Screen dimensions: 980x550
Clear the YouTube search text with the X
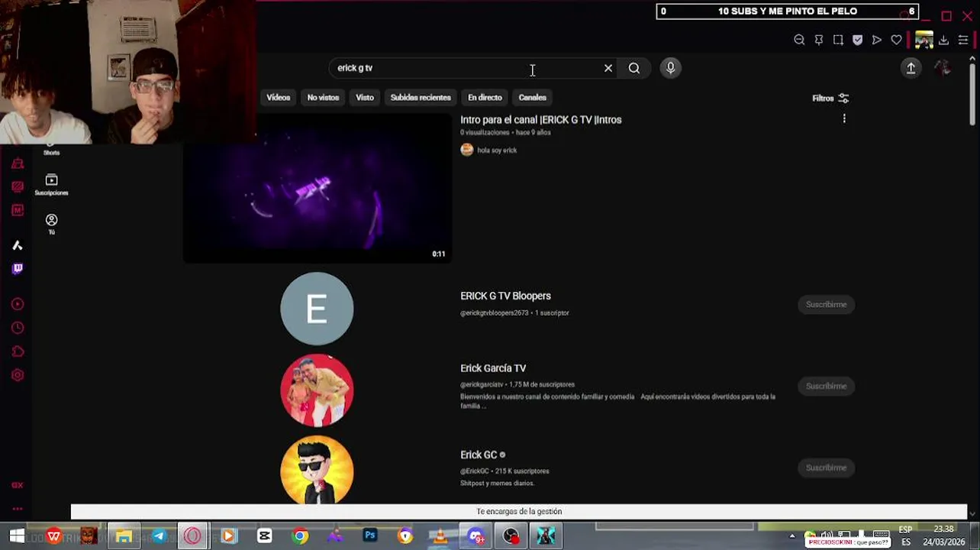(608, 68)
